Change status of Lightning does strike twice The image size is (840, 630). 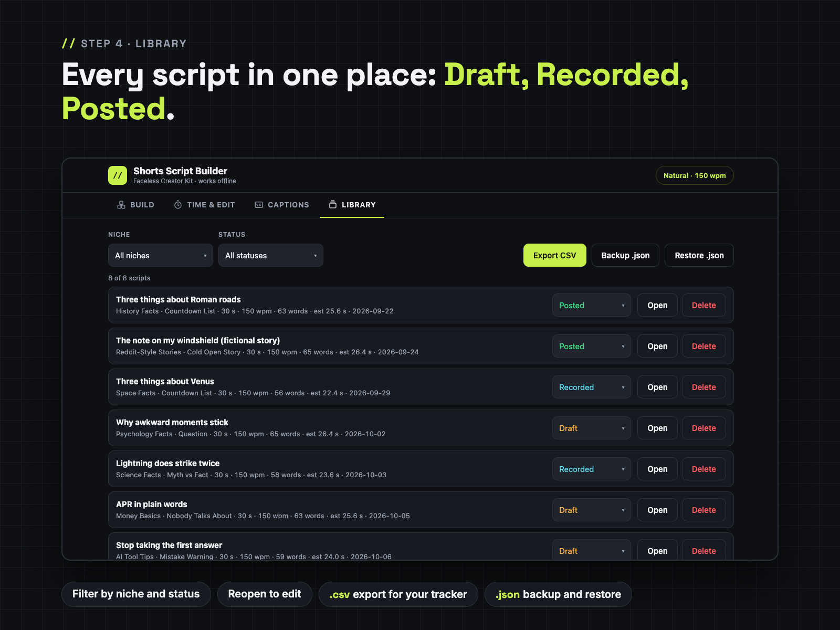tap(592, 469)
